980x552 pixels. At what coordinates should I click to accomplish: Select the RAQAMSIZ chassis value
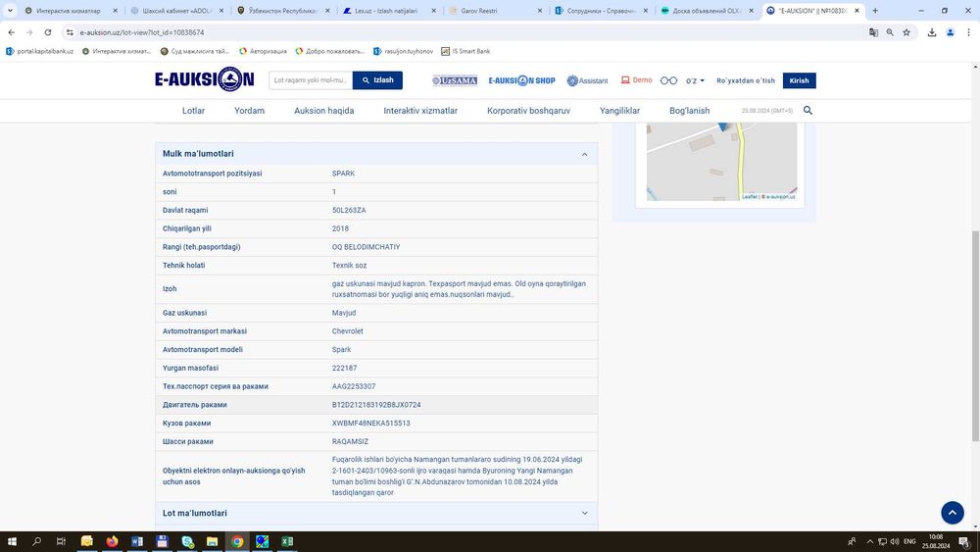tap(350, 441)
